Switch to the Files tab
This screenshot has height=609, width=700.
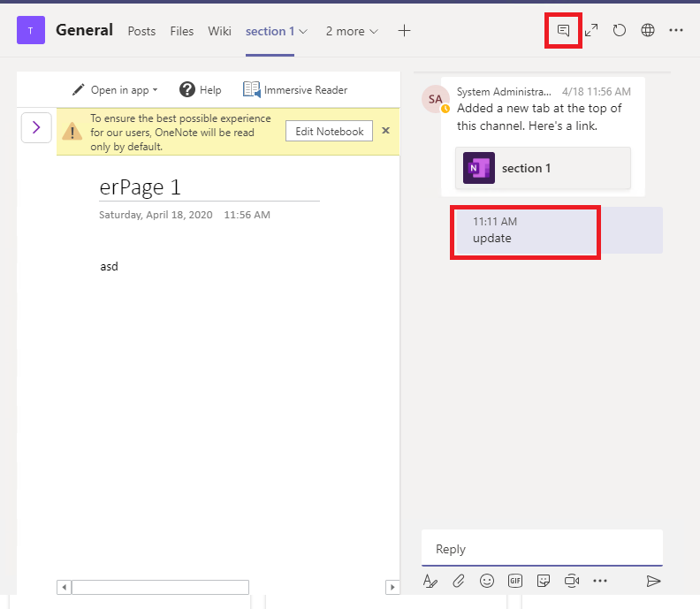[182, 31]
